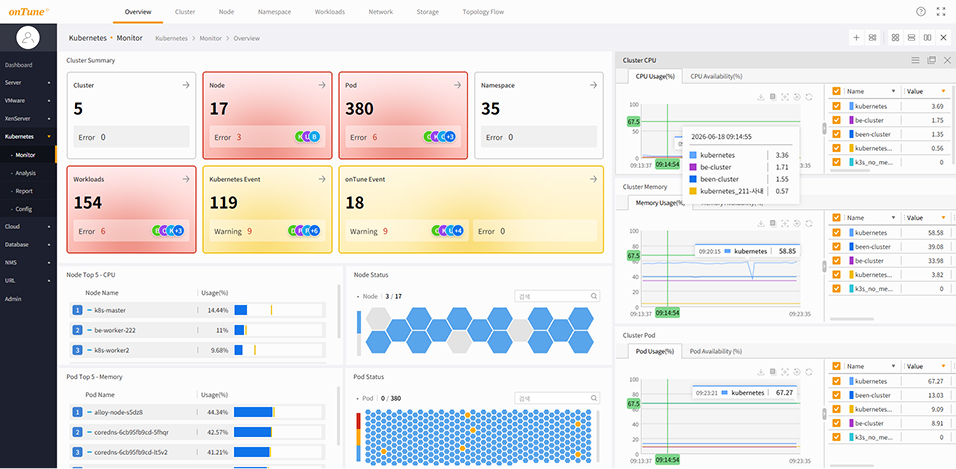The image size is (956, 469).
Task: Click the zoom-select icon on Cluster CPU chart
Action: click(x=785, y=97)
